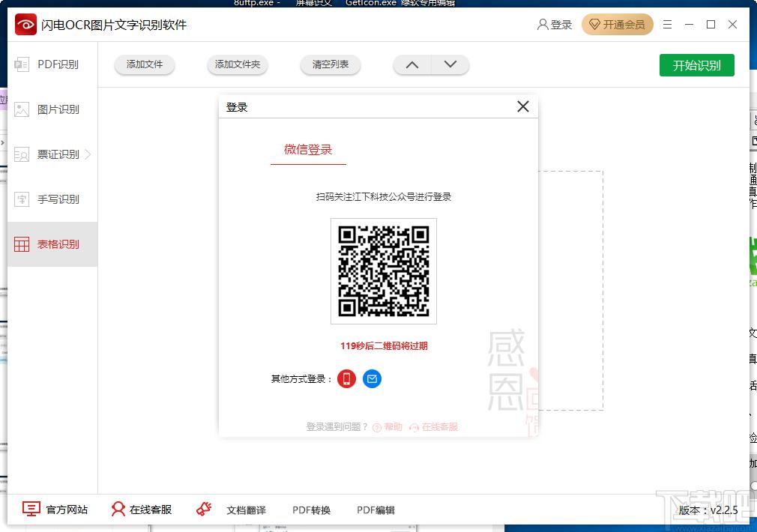Click the 票证识别 card icon
The image size is (757, 532).
point(22,154)
